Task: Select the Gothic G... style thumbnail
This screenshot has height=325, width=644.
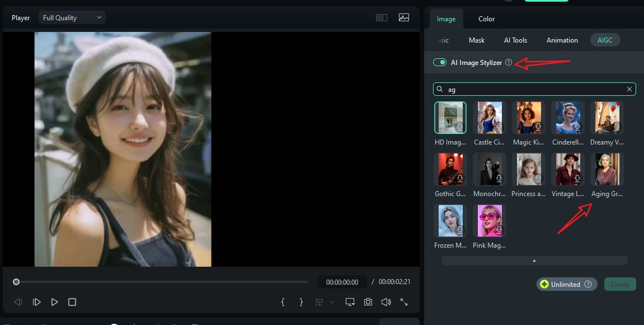Action: pos(450,169)
